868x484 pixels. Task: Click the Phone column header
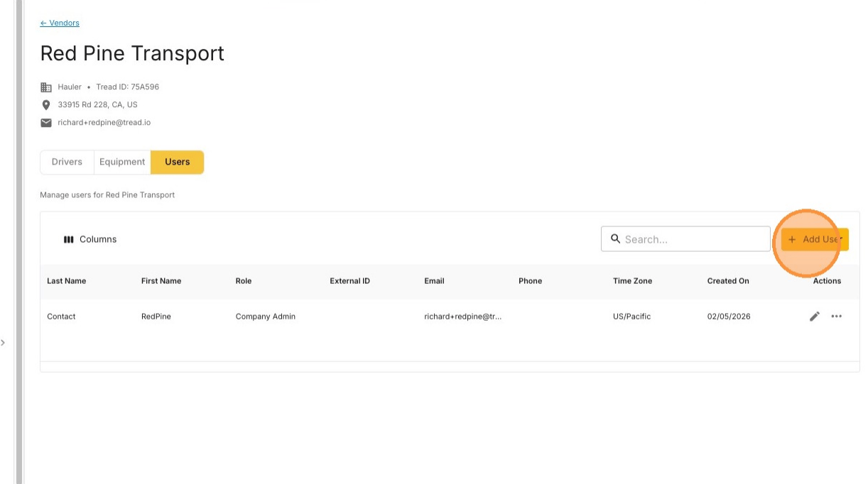[x=530, y=281]
